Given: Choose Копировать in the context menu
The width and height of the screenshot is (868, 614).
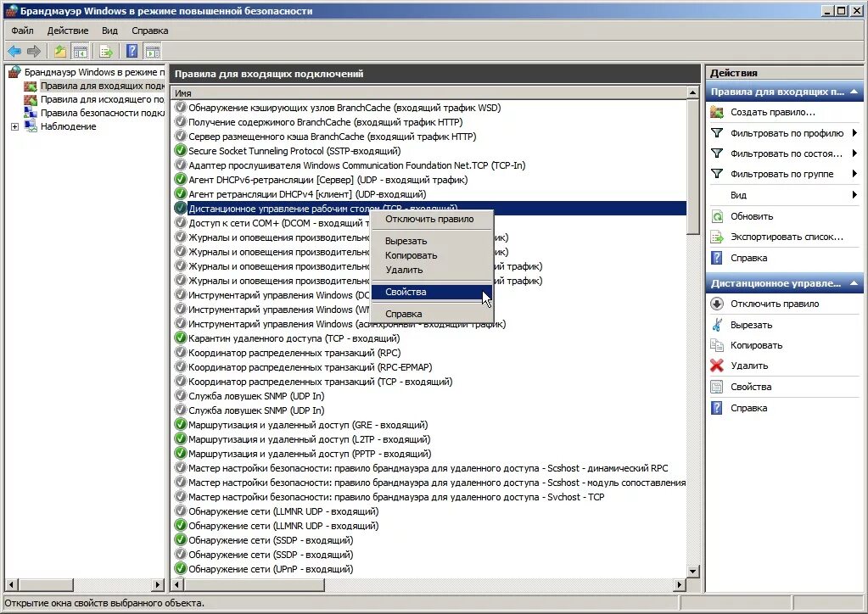Looking at the screenshot, I should pos(431,255).
